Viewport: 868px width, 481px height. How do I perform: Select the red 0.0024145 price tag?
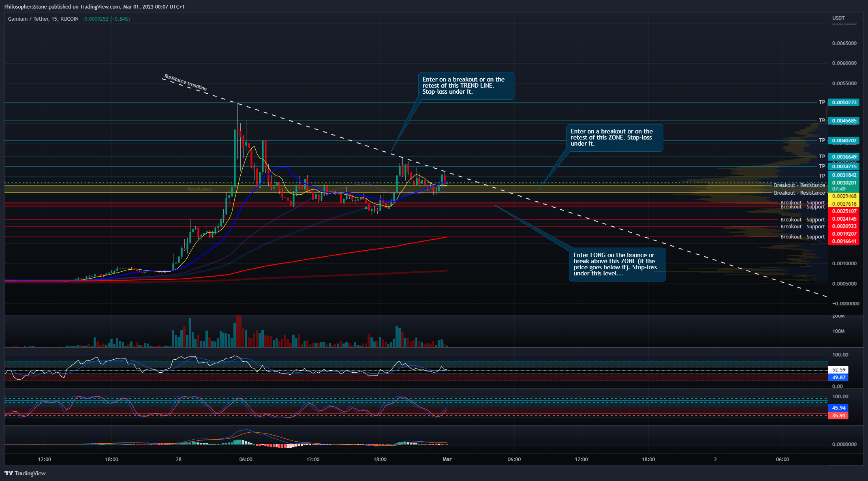844,219
